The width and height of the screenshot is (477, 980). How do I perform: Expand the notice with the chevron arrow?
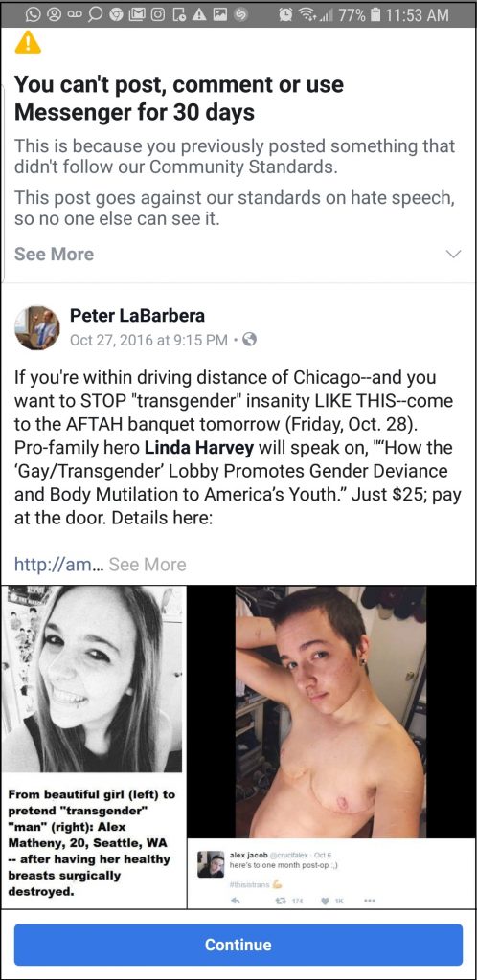pyautogui.click(x=455, y=255)
